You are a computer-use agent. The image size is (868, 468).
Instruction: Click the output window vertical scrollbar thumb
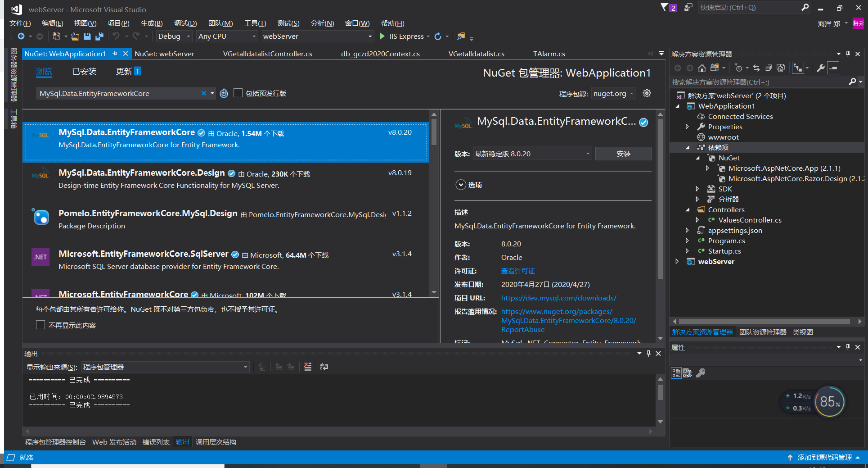pos(660,392)
